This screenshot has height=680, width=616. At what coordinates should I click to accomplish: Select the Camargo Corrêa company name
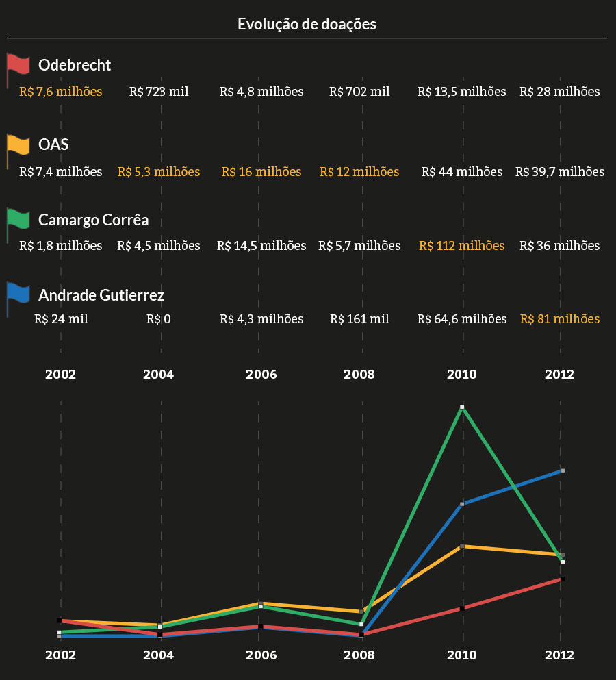(x=94, y=220)
